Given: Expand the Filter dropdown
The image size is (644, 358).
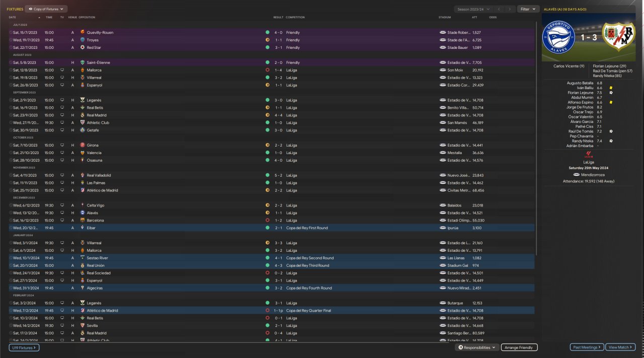Looking at the screenshot, I should pos(528,9).
